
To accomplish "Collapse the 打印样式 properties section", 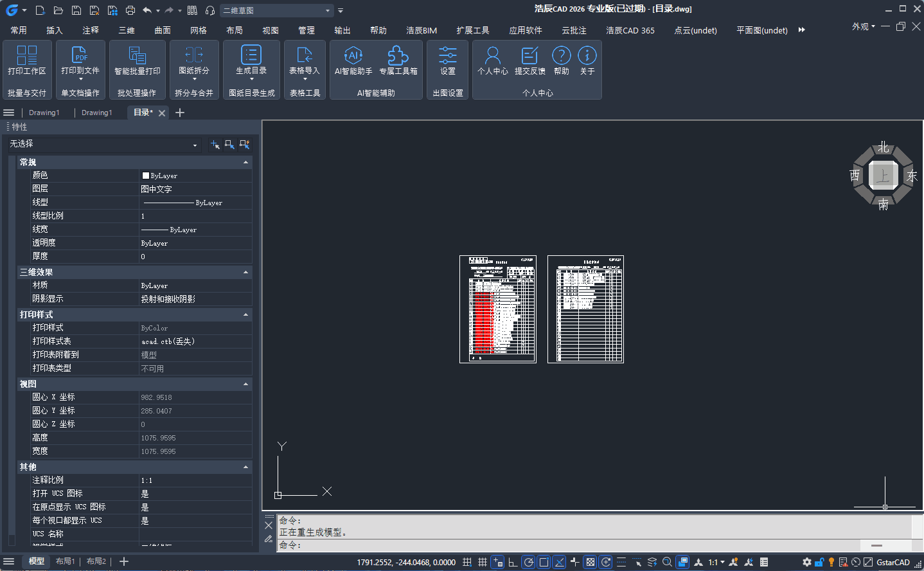I will click(246, 314).
